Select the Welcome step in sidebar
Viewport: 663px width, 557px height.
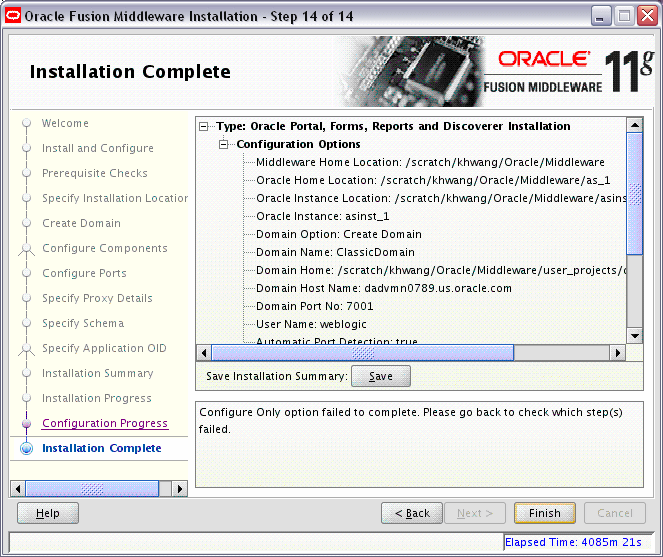click(x=65, y=123)
